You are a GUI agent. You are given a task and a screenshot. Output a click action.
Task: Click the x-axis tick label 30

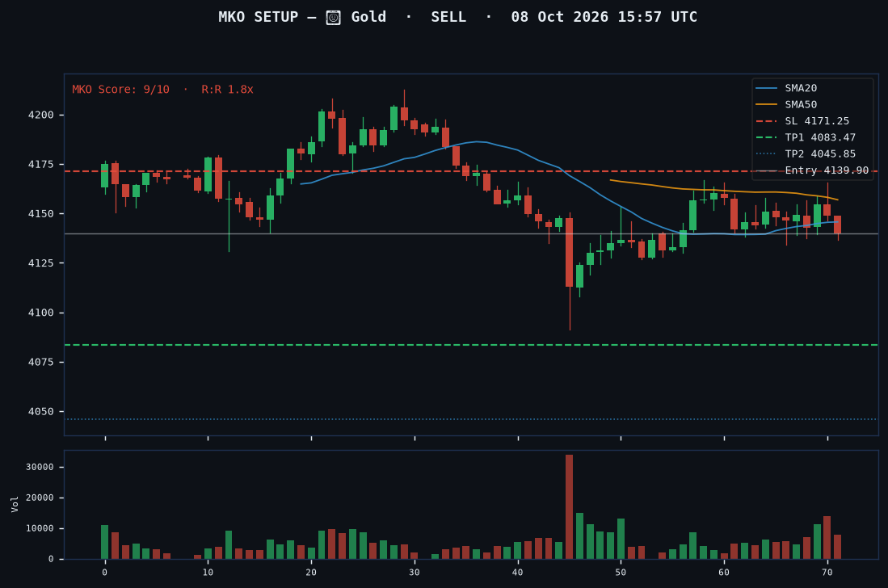pos(415,572)
